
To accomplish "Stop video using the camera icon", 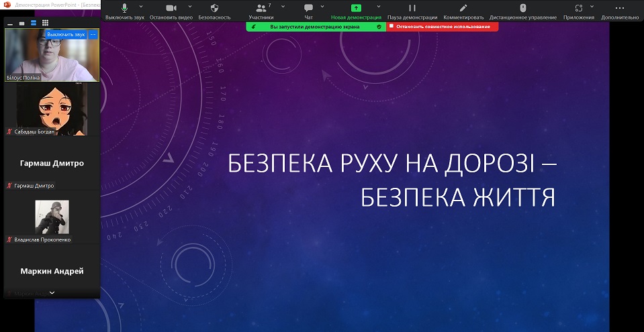I will 170,8.
